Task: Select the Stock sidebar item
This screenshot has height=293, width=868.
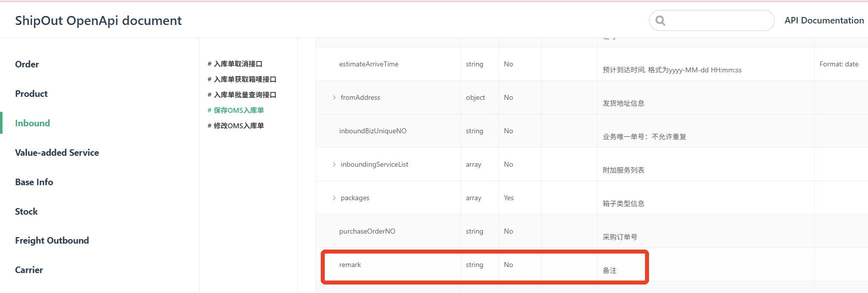Action: point(26,212)
